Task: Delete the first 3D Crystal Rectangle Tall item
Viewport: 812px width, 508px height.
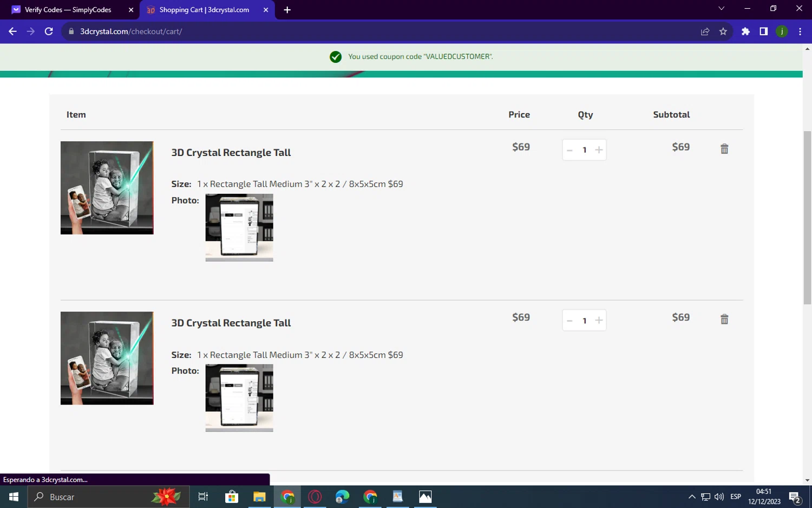Action: [x=724, y=149]
